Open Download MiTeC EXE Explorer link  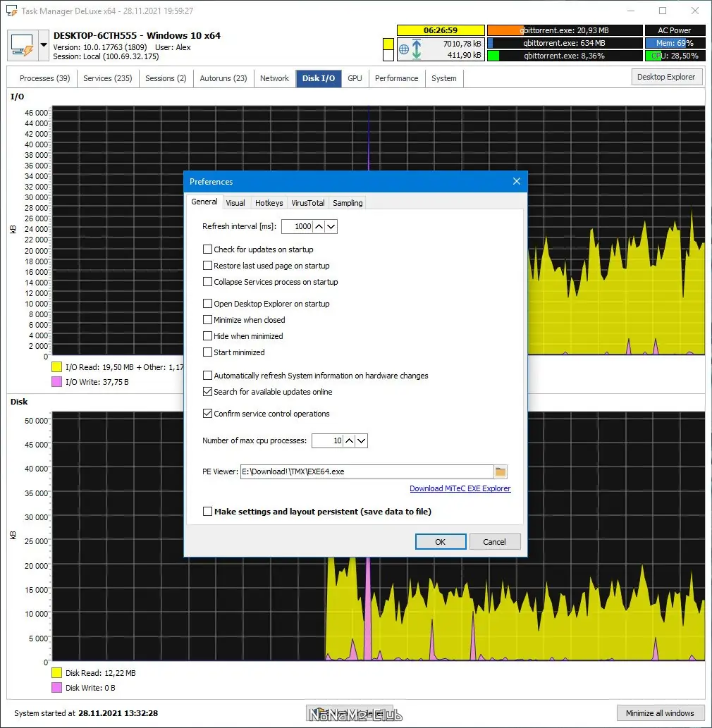(460, 488)
